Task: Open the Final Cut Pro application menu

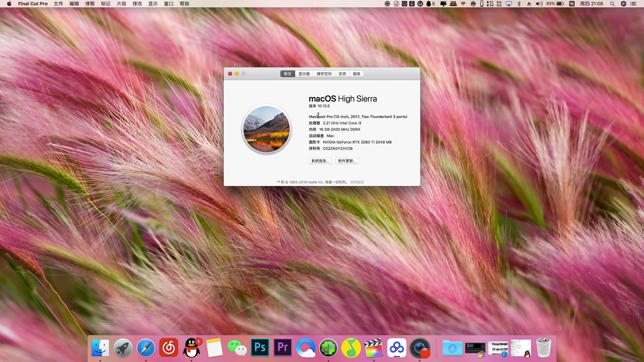Action: click(x=33, y=4)
